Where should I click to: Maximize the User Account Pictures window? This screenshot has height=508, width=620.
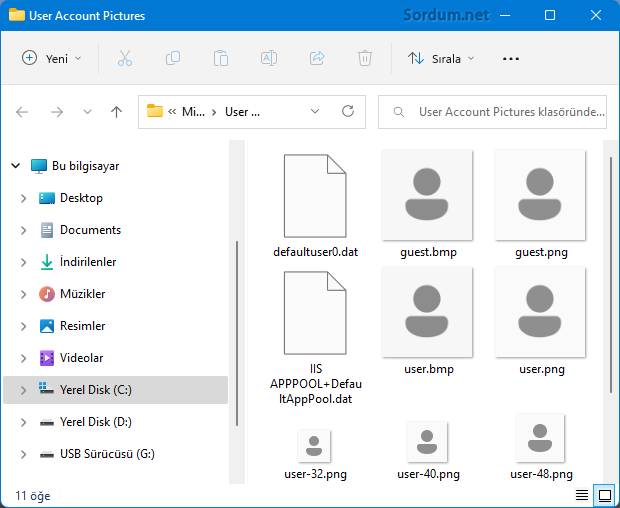point(550,15)
